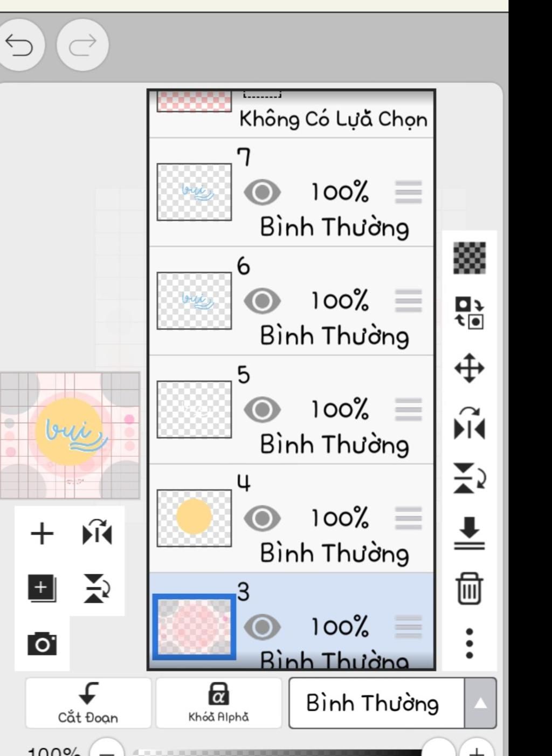Click the trash delete layer icon
Image resolution: width=552 pixels, height=756 pixels.
point(470,589)
